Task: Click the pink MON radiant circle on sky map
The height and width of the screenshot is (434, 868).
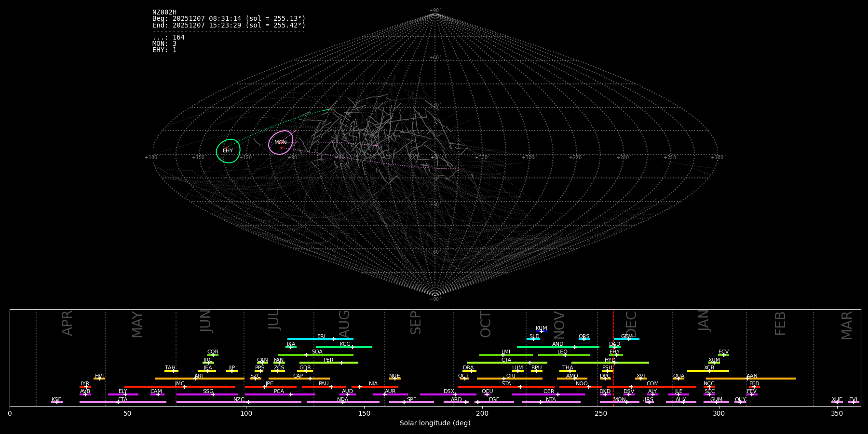Action: coord(281,142)
